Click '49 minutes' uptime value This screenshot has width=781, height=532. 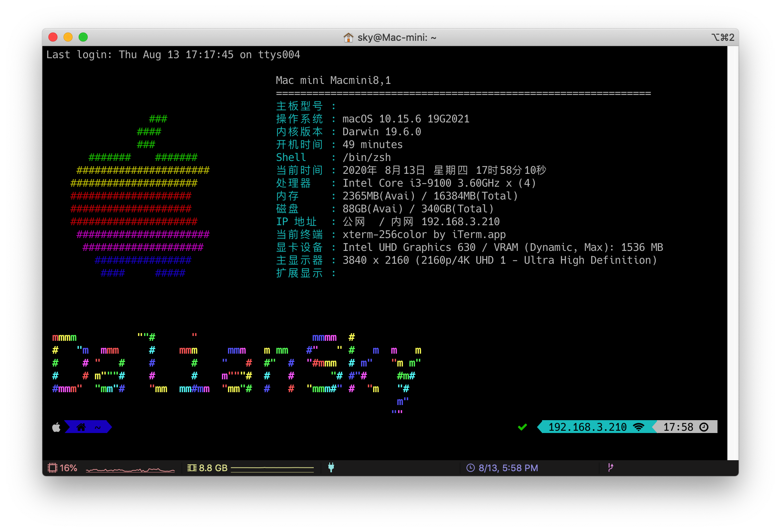pyautogui.click(x=373, y=145)
